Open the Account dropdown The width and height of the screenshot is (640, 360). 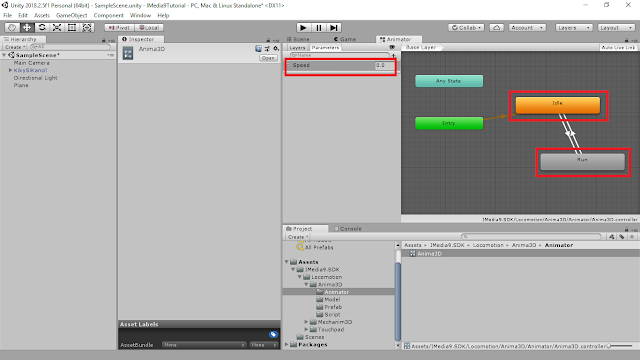(527, 27)
